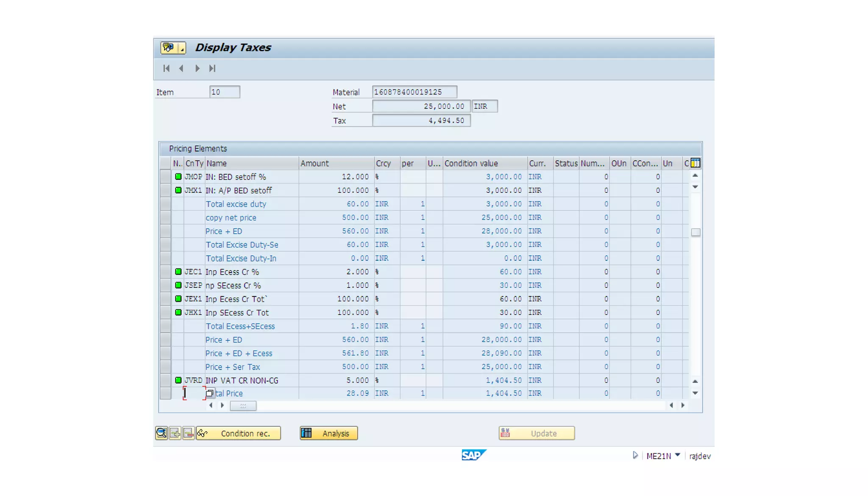
Task: Go to first item arrow icon
Action: coord(167,68)
